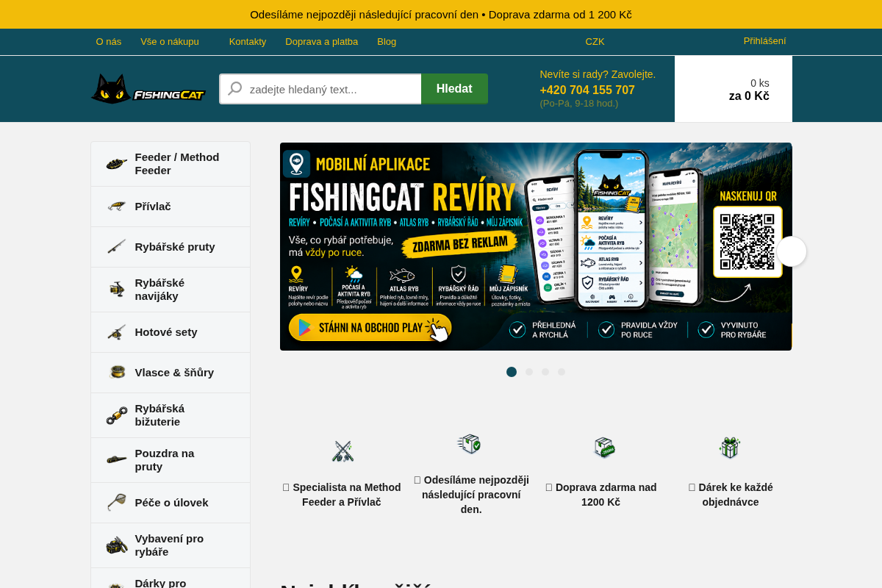Click the gift box icon
This screenshot has width=882, height=588.
pos(730,447)
